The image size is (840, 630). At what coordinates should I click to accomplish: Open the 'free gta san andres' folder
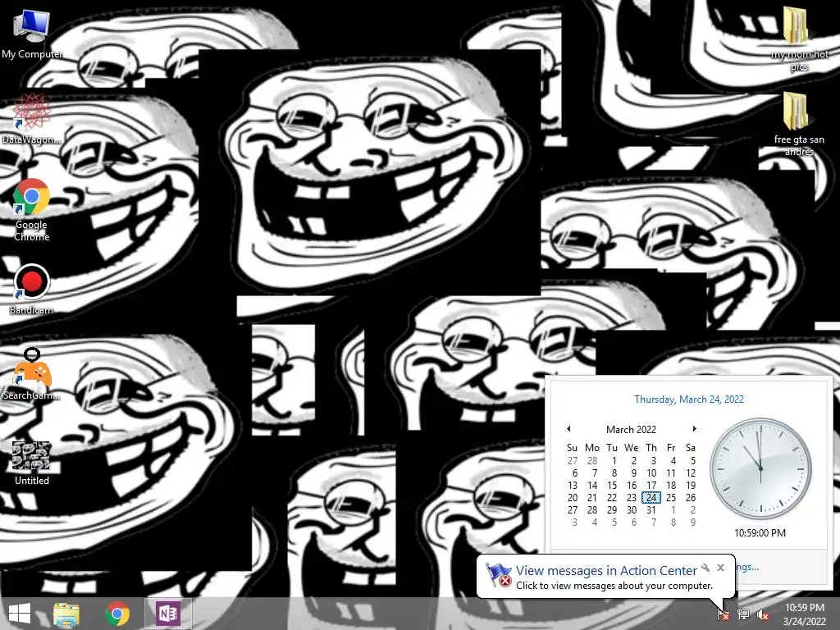tap(799, 124)
